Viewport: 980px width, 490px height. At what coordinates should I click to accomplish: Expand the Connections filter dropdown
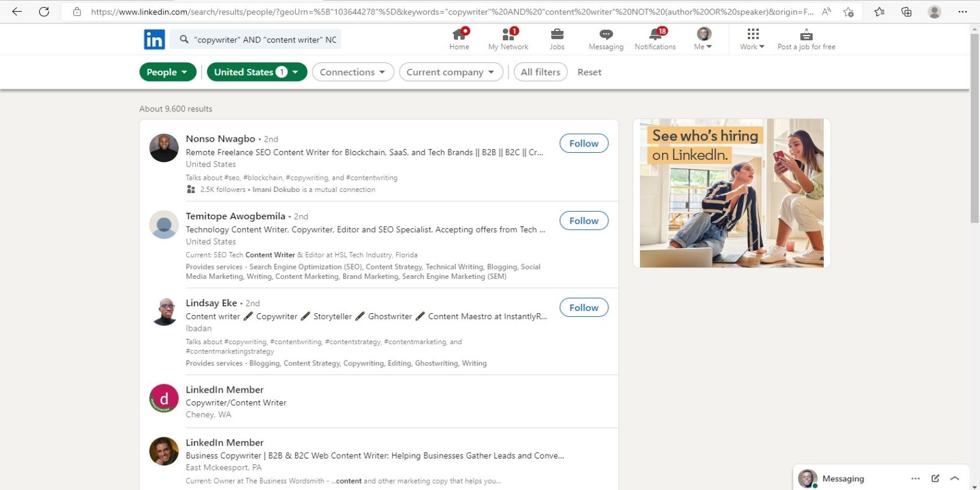point(353,72)
